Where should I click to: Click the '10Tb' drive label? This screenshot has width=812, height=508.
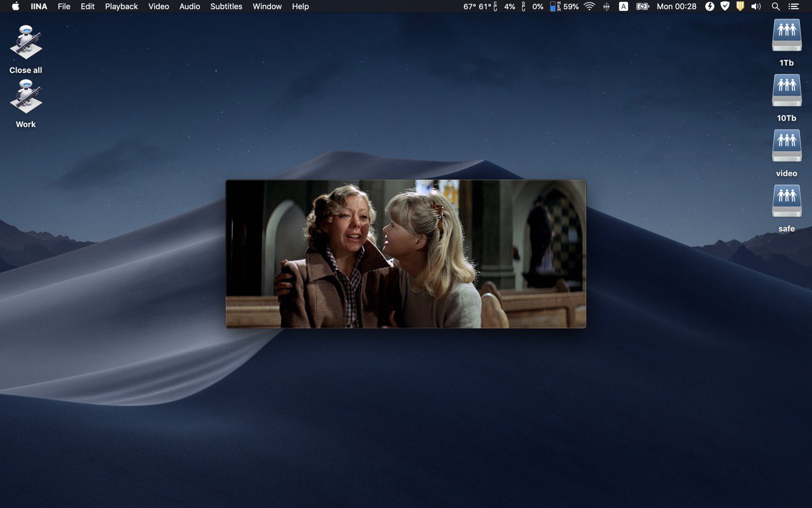tap(787, 118)
